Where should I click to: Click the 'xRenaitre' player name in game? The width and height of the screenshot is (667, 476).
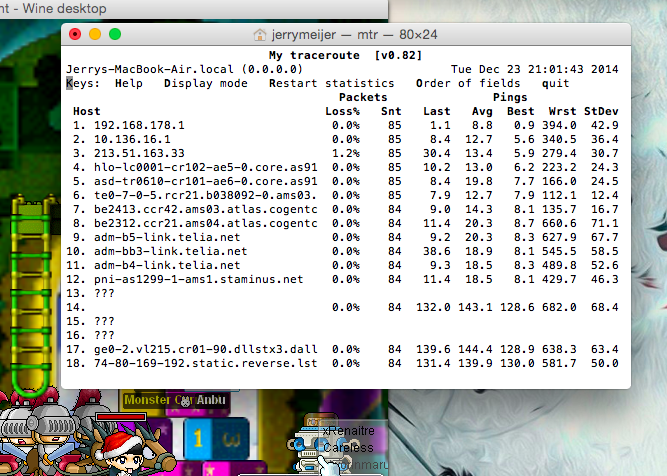(x=348, y=431)
